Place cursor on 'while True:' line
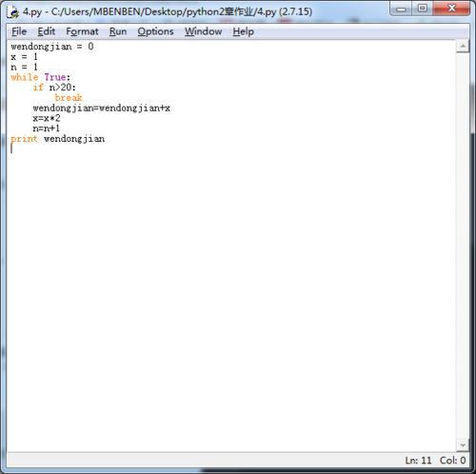Image resolution: width=476 pixels, height=474 pixels. point(41,77)
